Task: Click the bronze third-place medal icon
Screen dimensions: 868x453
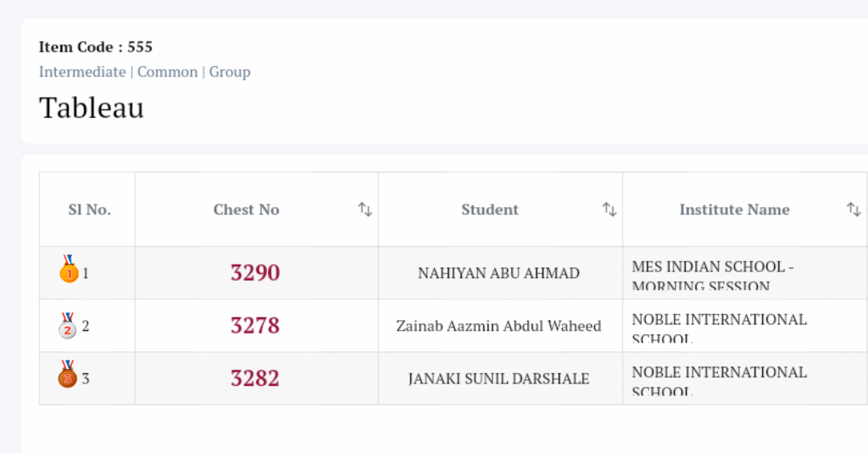Action: coord(68,375)
